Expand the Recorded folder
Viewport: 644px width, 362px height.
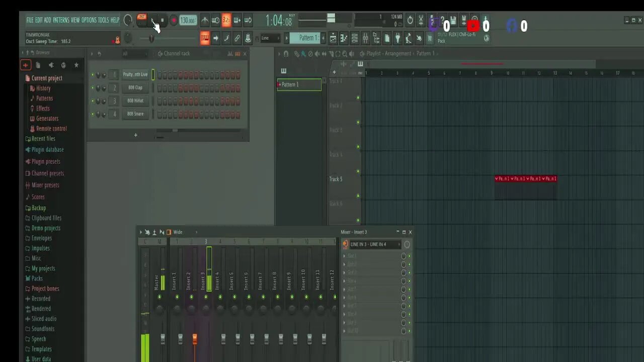[41, 298]
